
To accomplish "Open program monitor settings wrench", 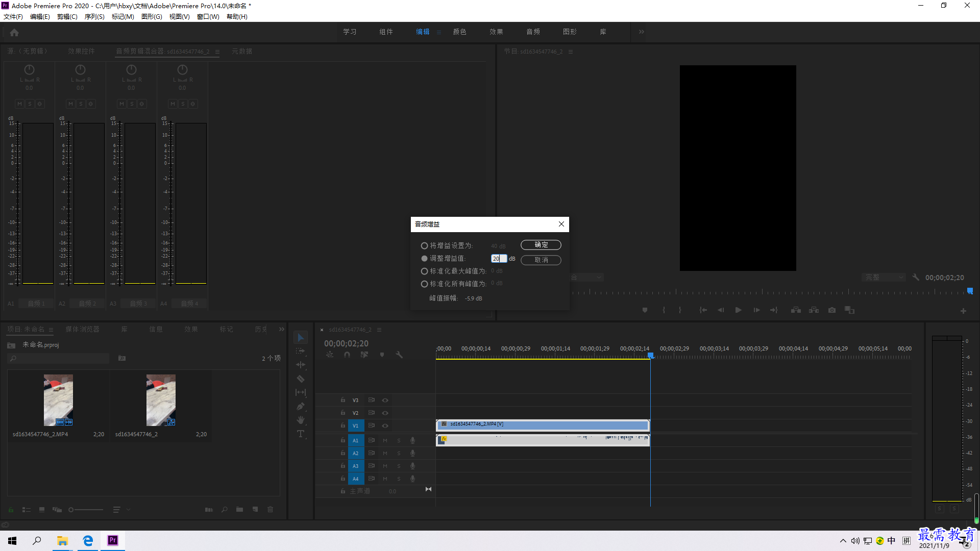I will (916, 278).
